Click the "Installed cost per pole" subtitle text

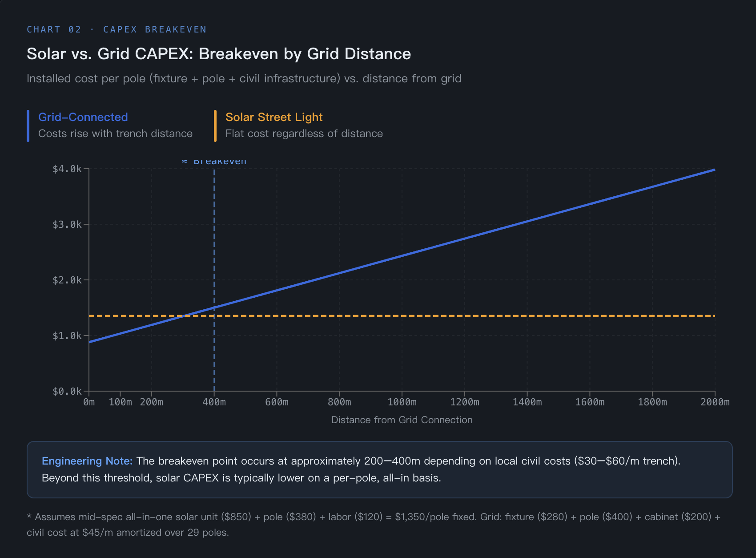(244, 79)
